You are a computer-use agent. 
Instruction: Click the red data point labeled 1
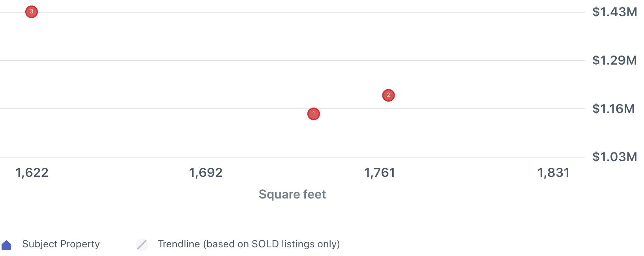coord(313,114)
